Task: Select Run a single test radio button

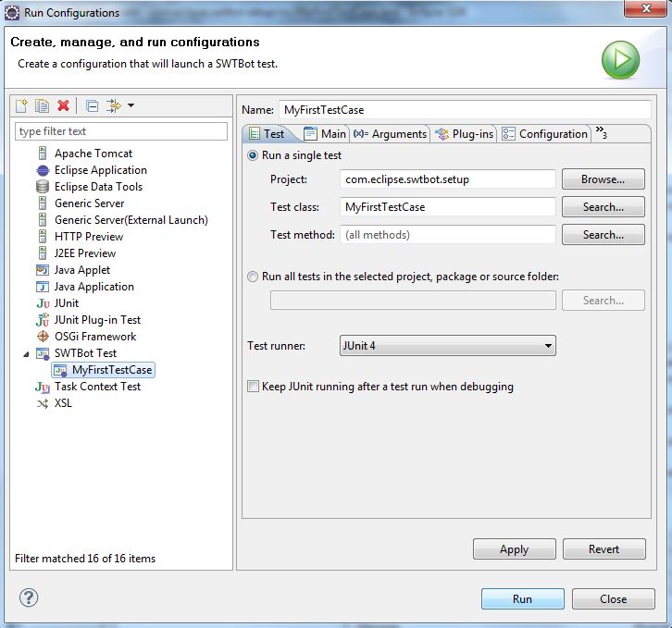Action: tap(253, 155)
